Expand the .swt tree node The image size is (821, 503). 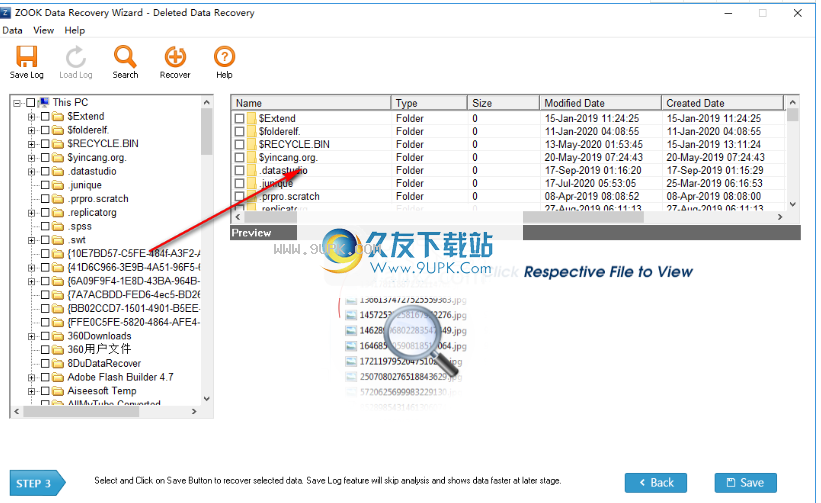click(31, 240)
